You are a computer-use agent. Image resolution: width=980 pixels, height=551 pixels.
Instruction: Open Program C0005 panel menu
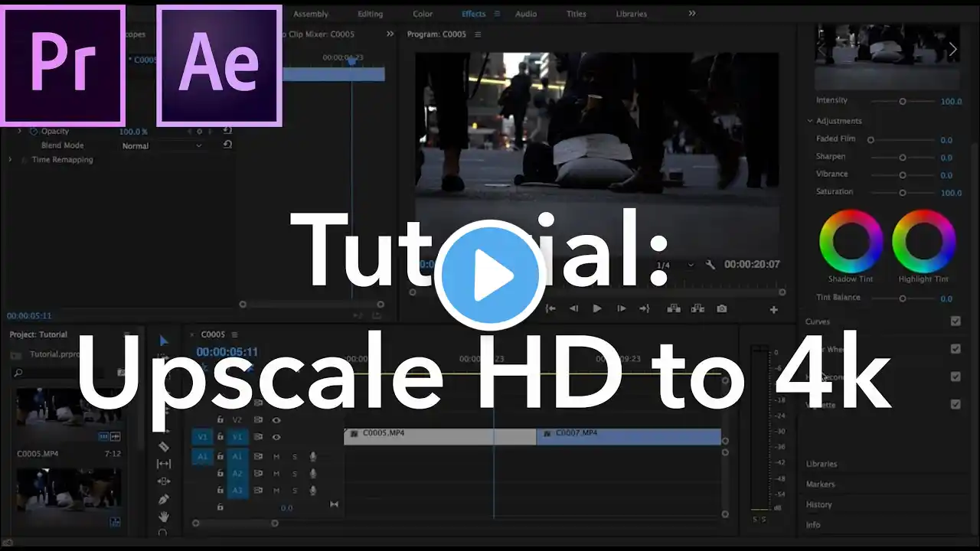[x=479, y=34]
